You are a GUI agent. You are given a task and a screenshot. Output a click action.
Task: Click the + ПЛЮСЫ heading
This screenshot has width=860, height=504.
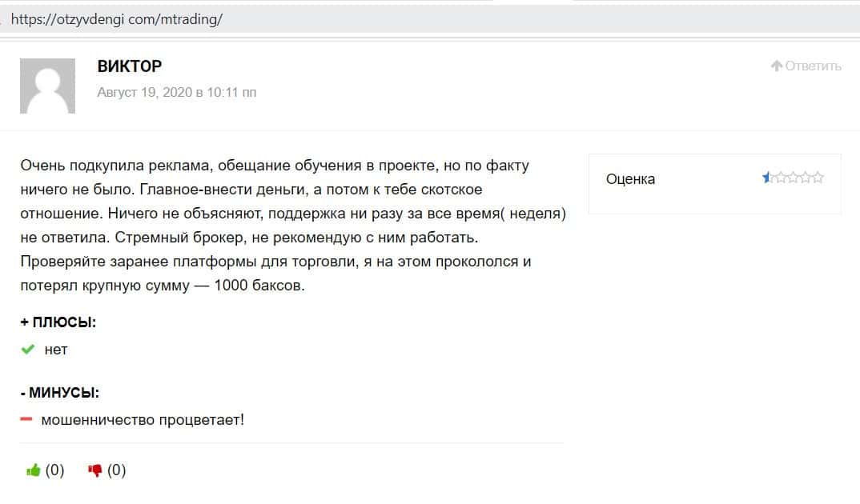point(58,322)
